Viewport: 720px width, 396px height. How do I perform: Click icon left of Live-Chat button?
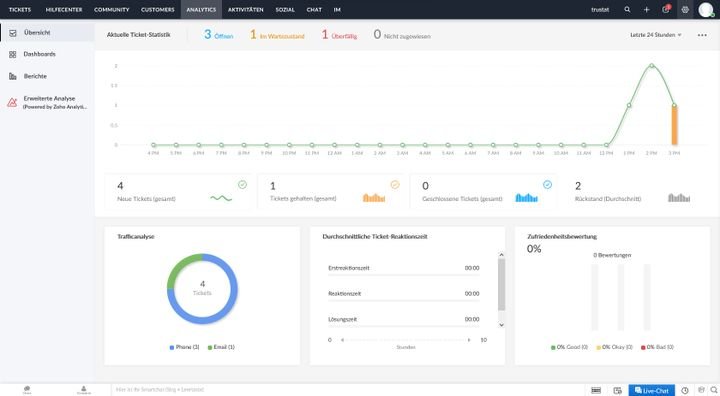pos(618,390)
